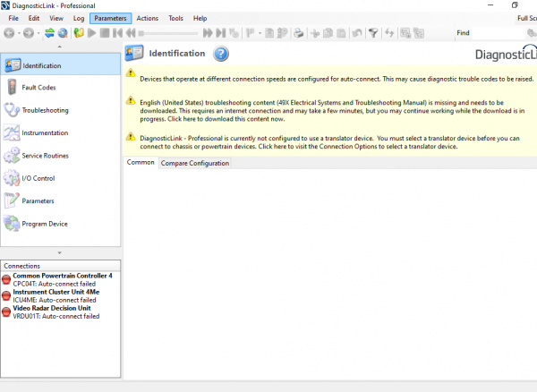Click the playback speed icon after skip-end
This screenshot has height=392, width=537.
(x=234, y=33)
